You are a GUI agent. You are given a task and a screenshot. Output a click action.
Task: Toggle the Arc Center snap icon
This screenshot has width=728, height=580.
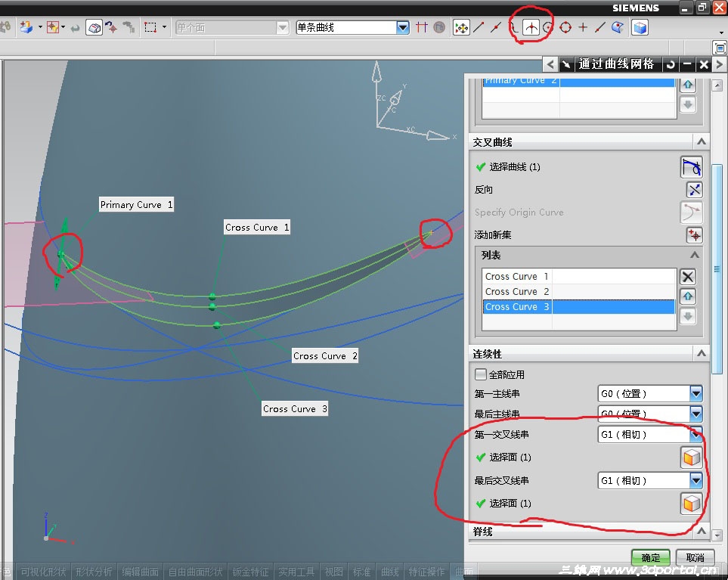pyautogui.click(x=548, y=28)
